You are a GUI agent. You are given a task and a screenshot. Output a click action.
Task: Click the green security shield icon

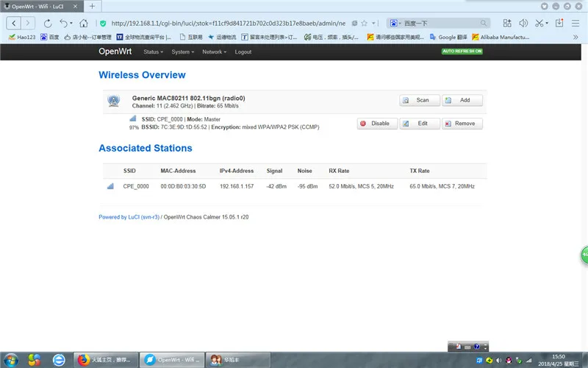coord(103,24)
